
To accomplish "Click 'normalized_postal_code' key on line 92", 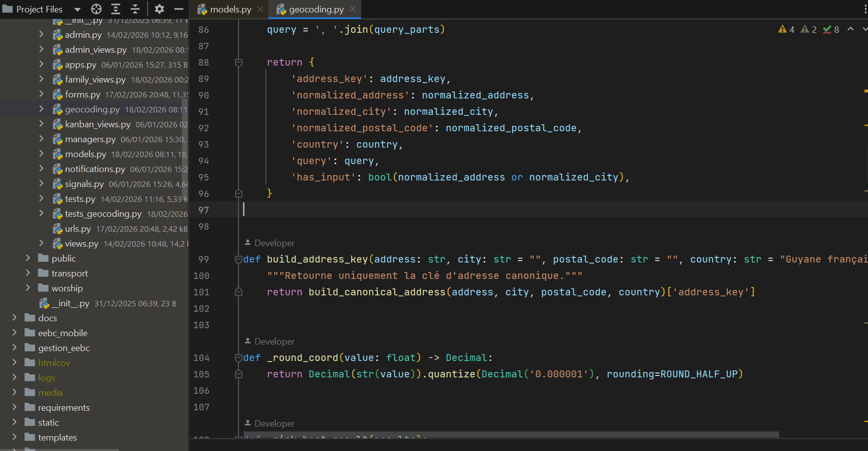I will click(x=362, y=128).
